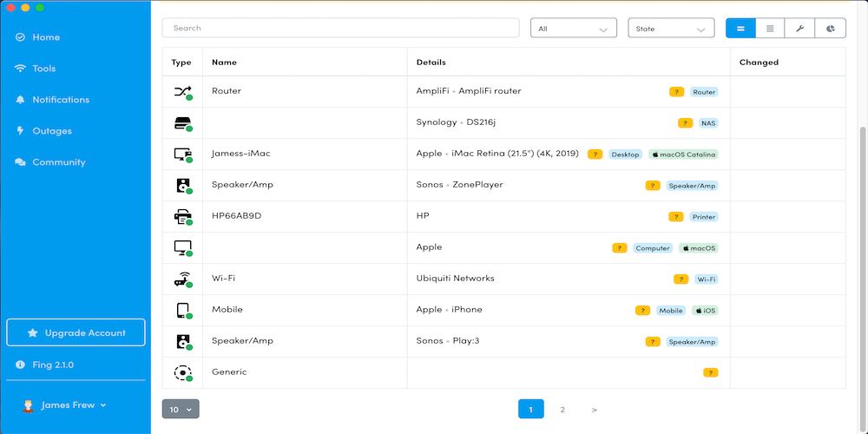
Task: Click the Generic device type icon
Action: pyautogui.click(x=182, y=372)
